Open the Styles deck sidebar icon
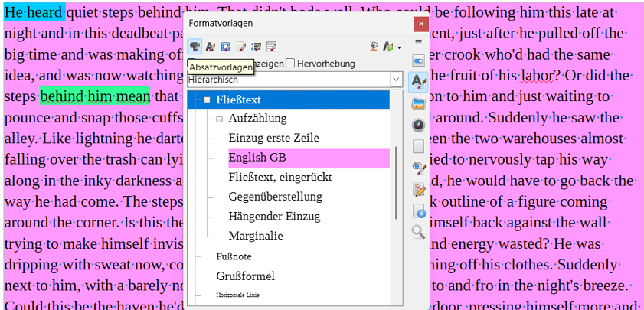Image resolution: width=644 pixels, height=310 pixels. tap(418, 82)
